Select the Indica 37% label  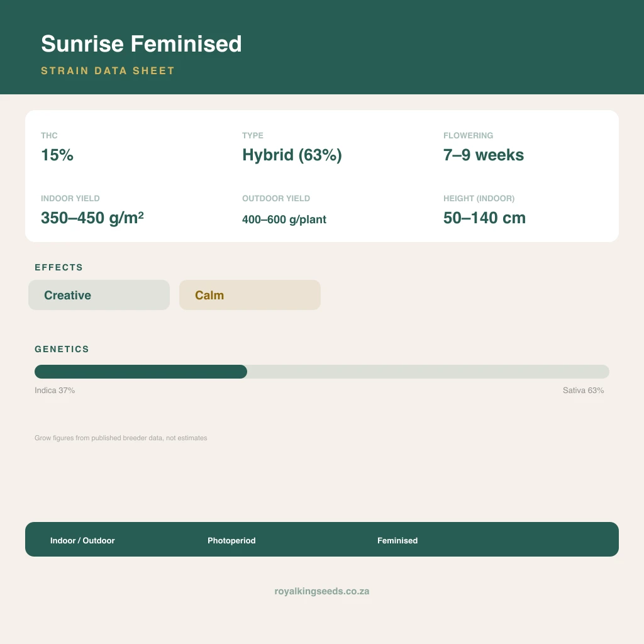[55, 390]
